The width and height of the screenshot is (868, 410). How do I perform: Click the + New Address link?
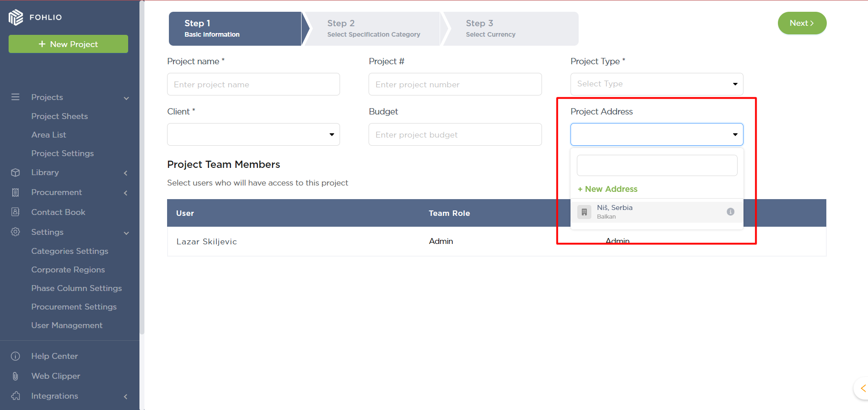[x=607, y=189]
